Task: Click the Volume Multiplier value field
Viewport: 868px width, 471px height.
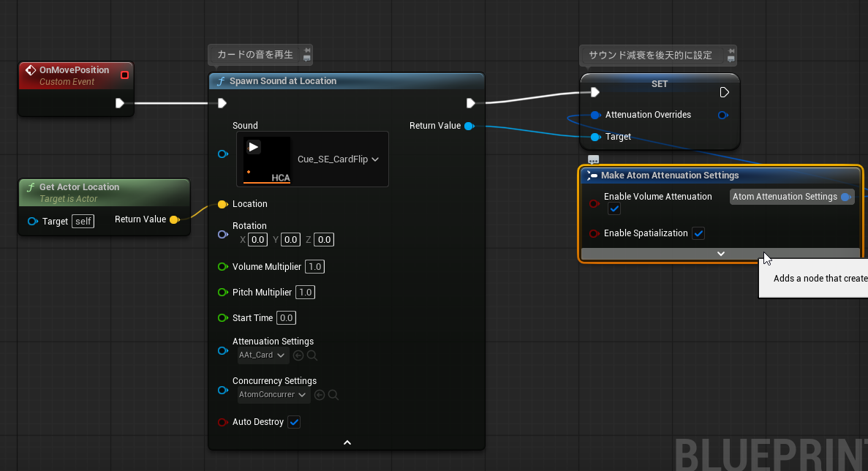Action: (x=315, y=267)
